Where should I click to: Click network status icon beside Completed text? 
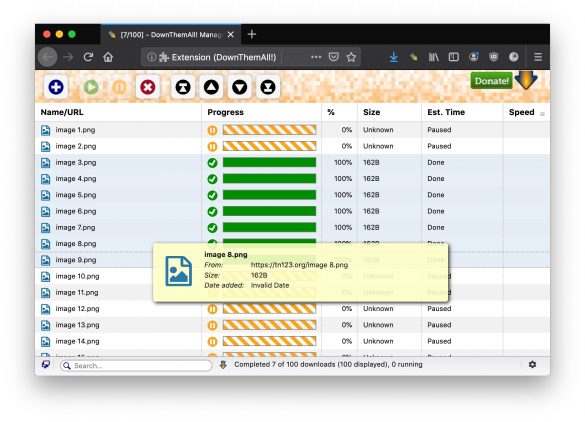click(223, 365)
